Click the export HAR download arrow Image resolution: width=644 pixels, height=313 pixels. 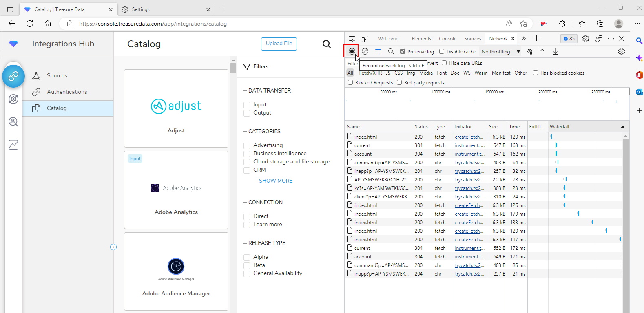point(555,51)
